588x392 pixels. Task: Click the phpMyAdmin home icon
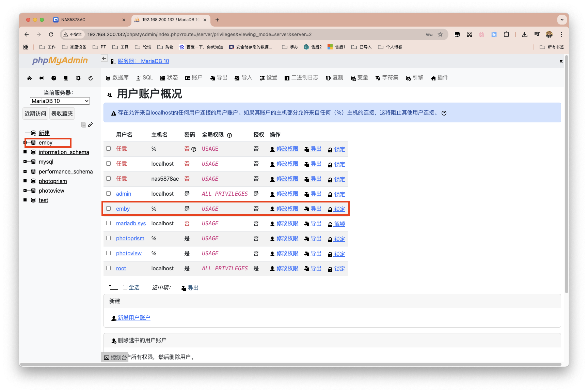pos(29,78)
